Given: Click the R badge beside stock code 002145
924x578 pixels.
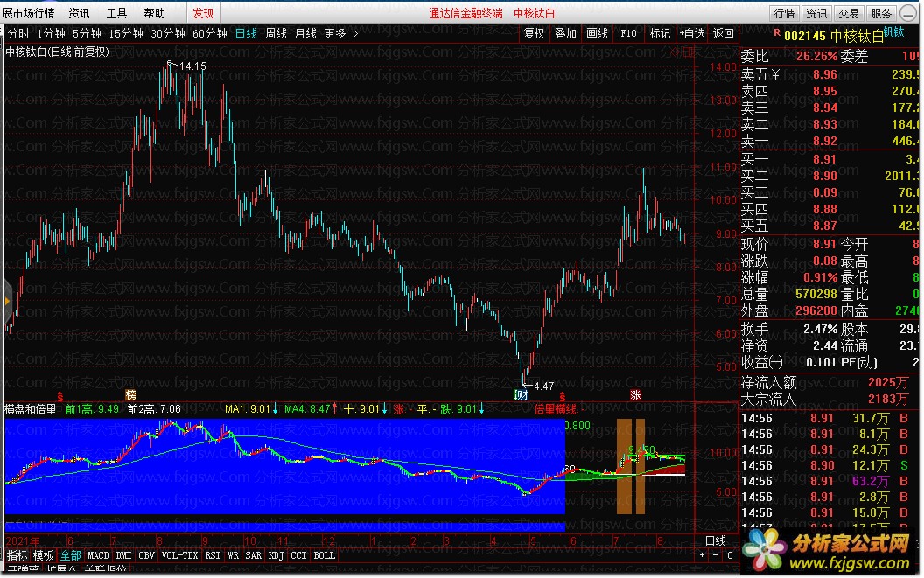Looking at the screenshot, I should pos(777,33).
